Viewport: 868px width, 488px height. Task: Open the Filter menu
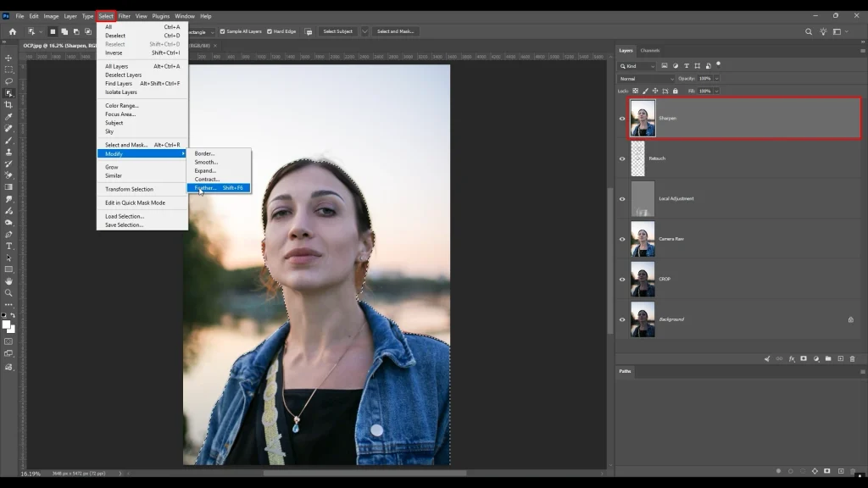click(124, 16)
